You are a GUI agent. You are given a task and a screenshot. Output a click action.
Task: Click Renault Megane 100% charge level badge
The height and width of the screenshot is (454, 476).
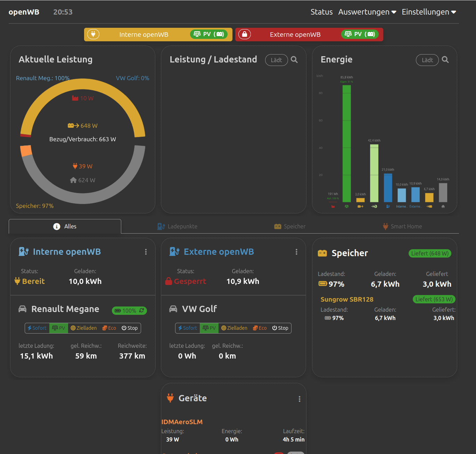(129, 311)
